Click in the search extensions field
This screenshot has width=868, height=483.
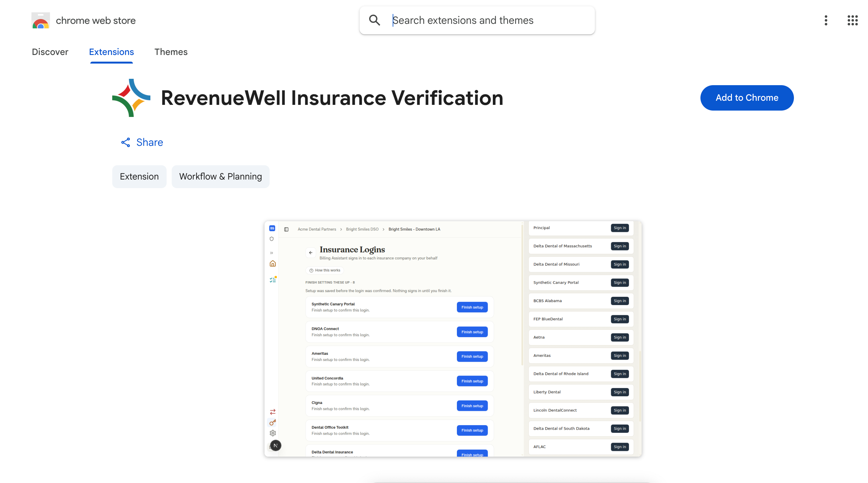(477, 20)
